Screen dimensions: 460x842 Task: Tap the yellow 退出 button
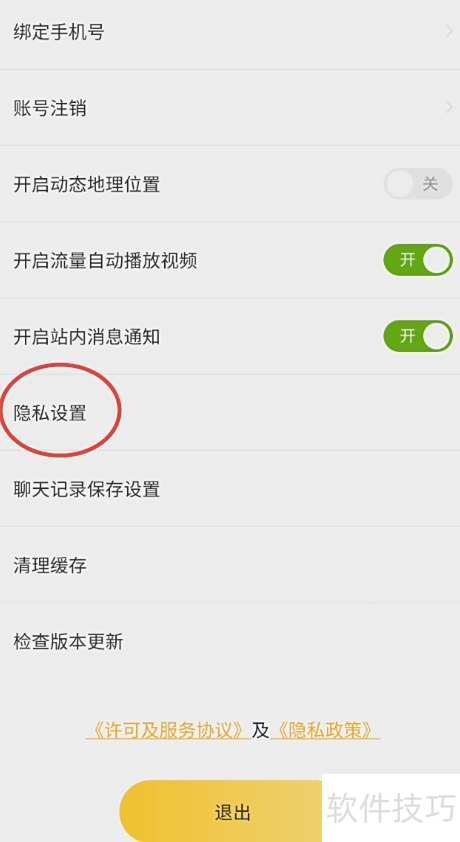[232, 811]
